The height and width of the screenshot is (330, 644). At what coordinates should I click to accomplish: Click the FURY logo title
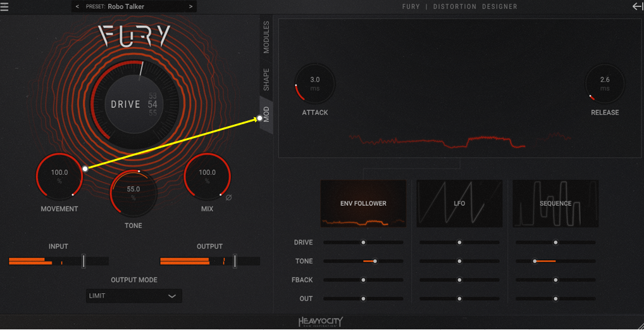134,36
